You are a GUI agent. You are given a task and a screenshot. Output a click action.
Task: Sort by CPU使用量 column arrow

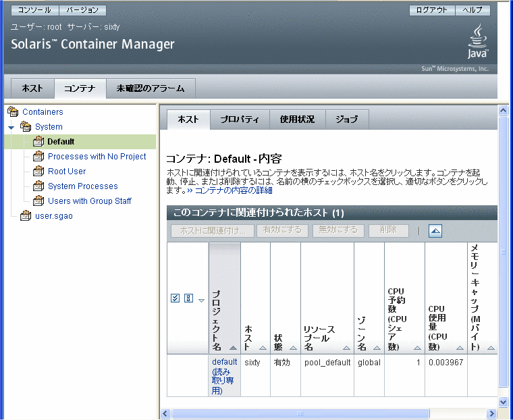(x=460, y=348)
